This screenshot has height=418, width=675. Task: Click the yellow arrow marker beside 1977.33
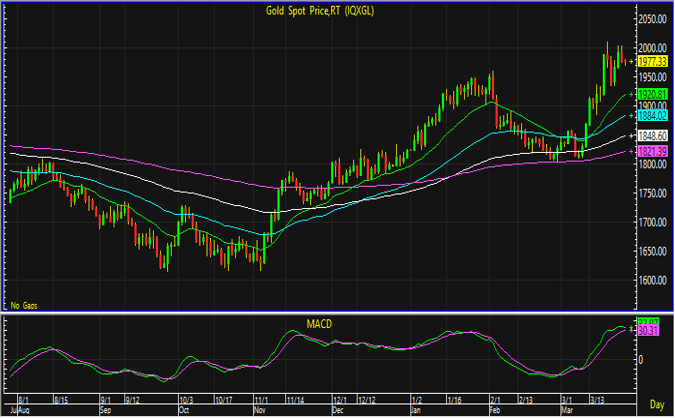631,62
